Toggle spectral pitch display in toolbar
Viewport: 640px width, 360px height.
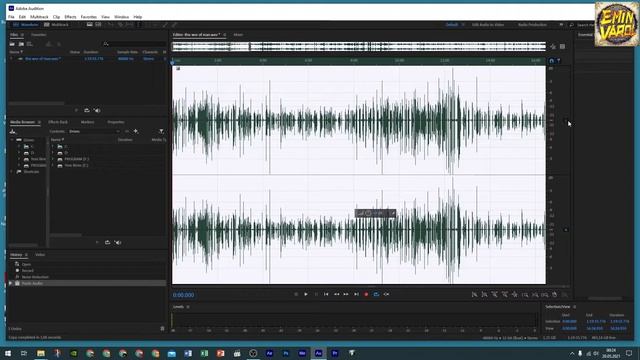98,25
